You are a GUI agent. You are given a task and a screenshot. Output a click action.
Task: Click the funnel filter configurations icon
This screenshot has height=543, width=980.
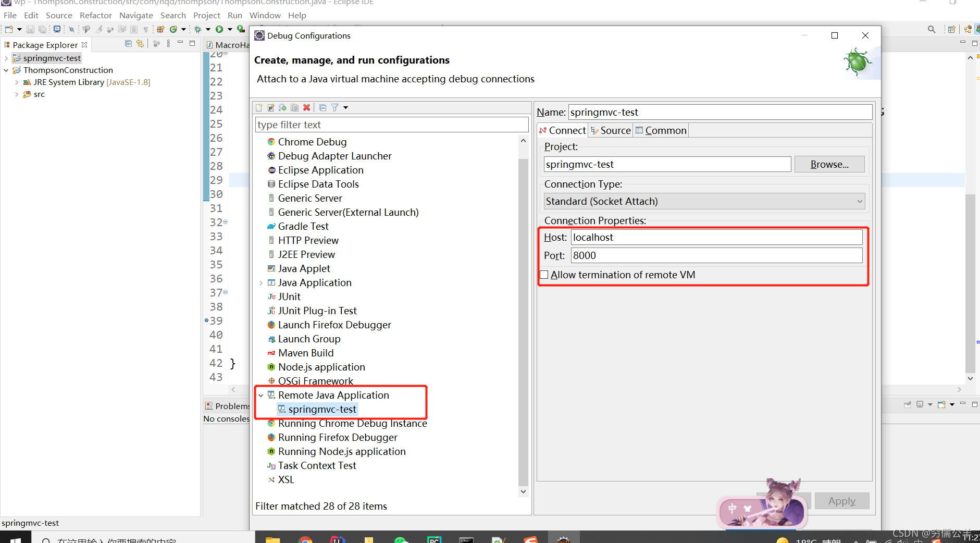tap(335, 107)
